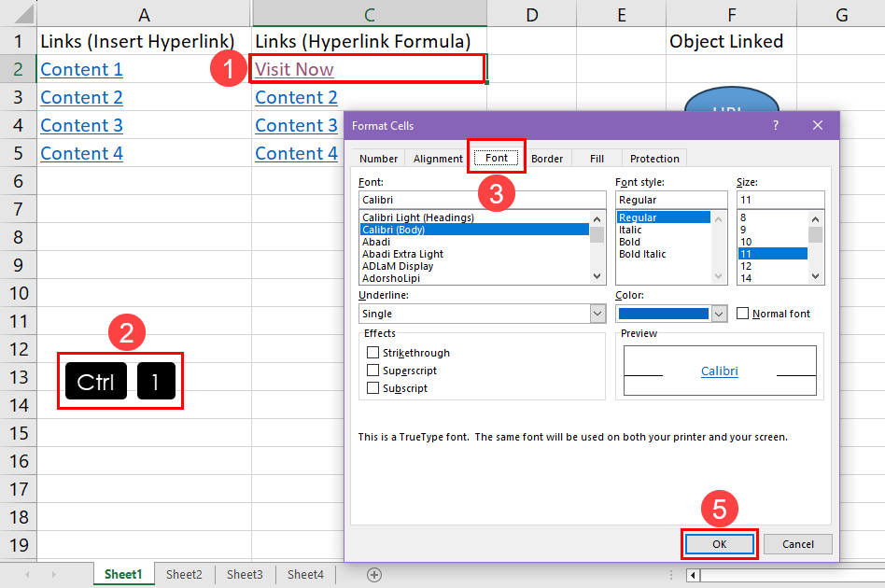885x588 pixels.
Task: Enable the Subscript checkbox
Action: [372, 388]
